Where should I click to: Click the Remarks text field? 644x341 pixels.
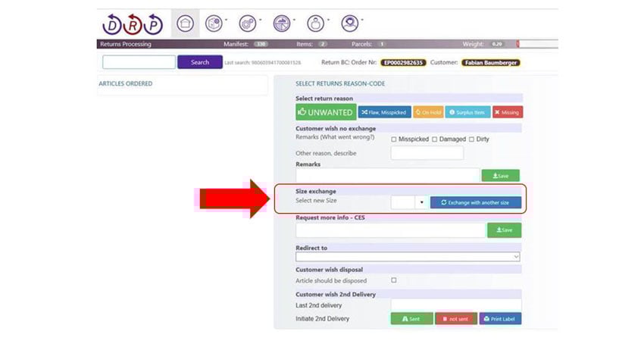pos(387,176)
